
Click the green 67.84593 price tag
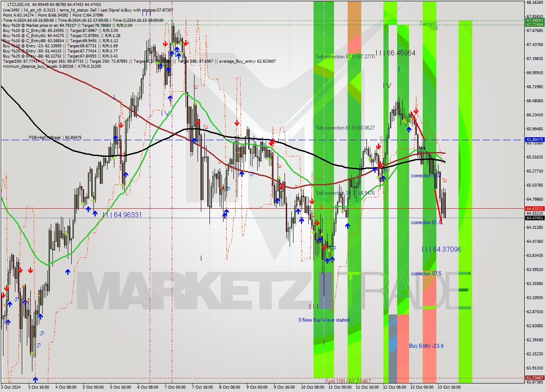pyautogui.click(x=535, y=20)
